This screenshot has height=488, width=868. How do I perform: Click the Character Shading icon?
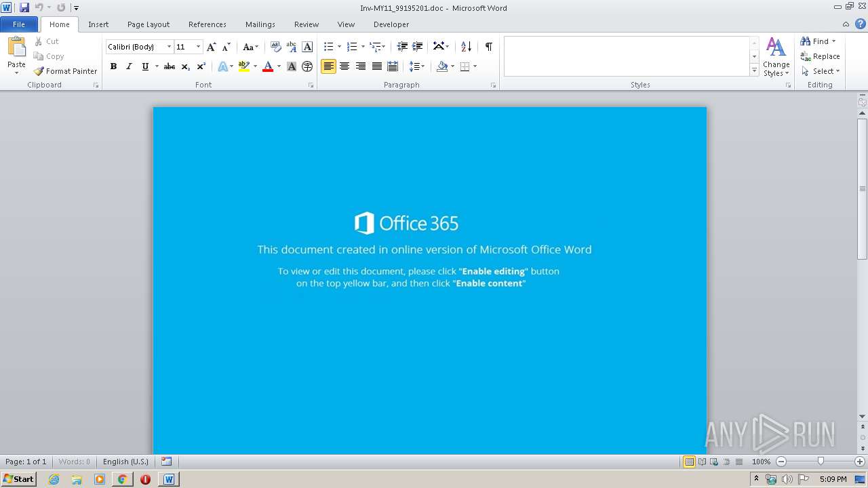pyautogui.click(x=292, y=66)
